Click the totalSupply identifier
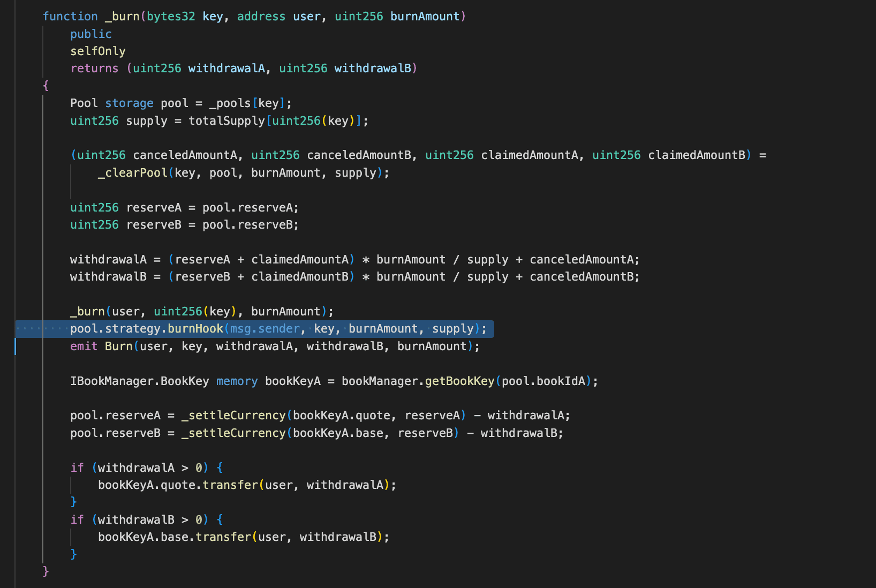This screenshot has width=876, height=588. coord(226,121)
